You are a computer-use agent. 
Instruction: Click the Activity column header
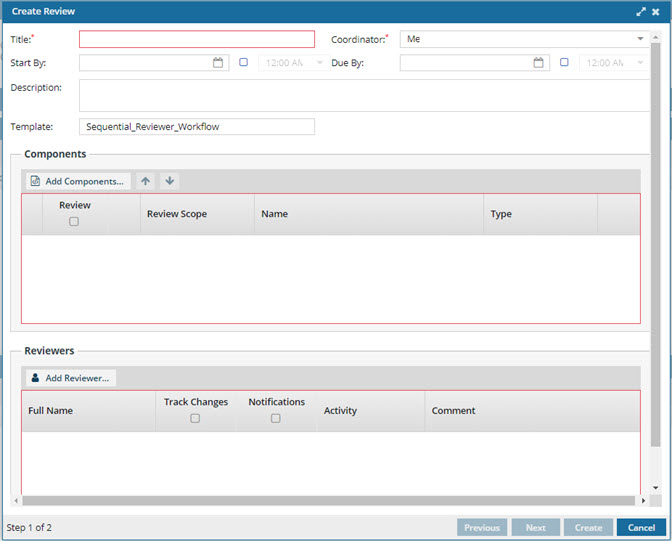click(x=371, y=411)
